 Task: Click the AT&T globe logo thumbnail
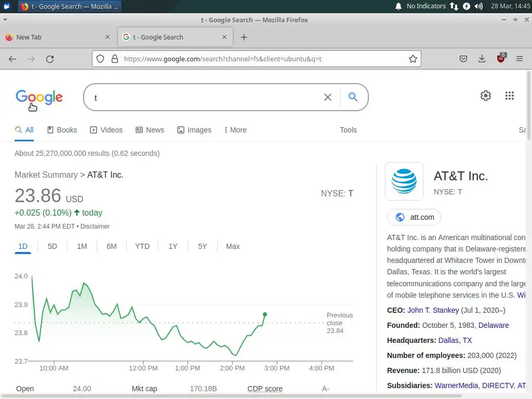(404, 181)
